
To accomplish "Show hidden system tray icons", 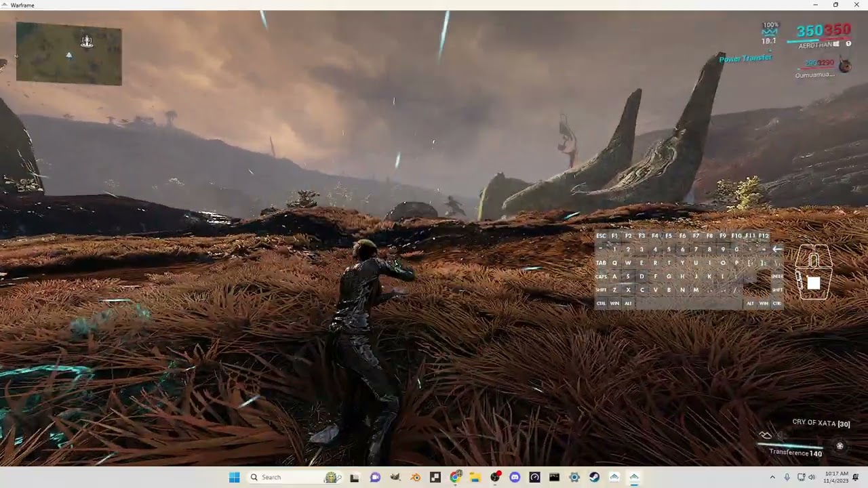I will pyautogui.click(x=772, y=477).
